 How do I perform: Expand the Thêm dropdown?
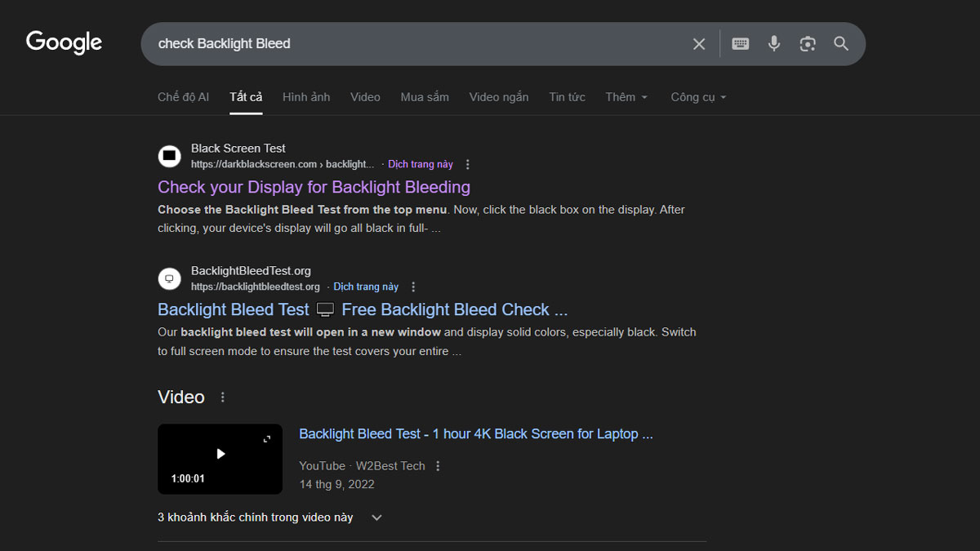(x=626, y=97)
